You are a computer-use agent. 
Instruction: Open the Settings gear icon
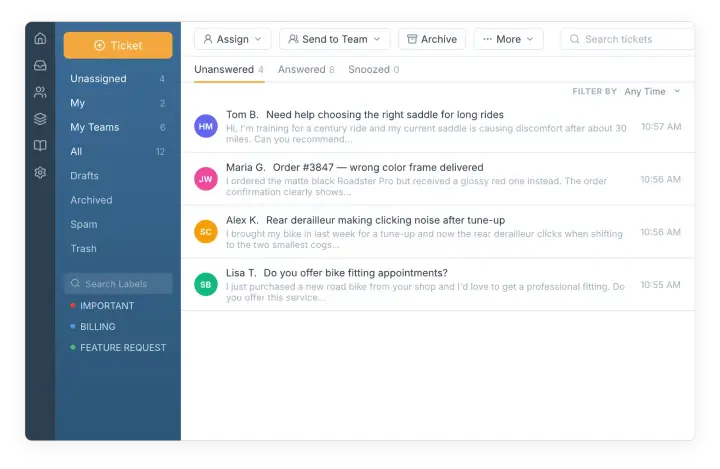(x=40, y=173)
